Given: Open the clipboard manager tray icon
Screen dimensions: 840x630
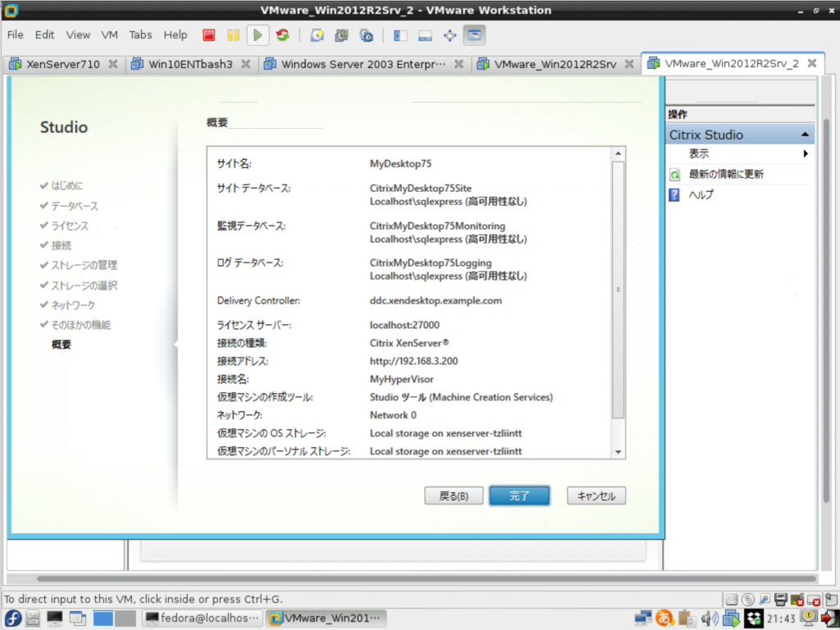Looking at the screenshot, I should pos(687,619).
